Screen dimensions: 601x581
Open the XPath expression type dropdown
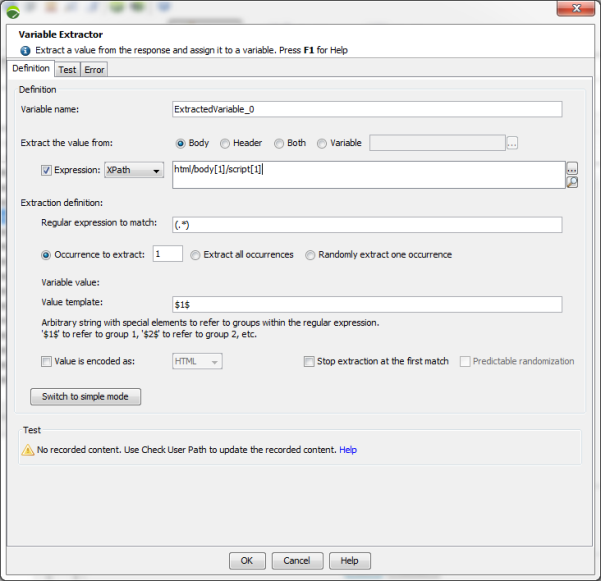pos(134,170)
